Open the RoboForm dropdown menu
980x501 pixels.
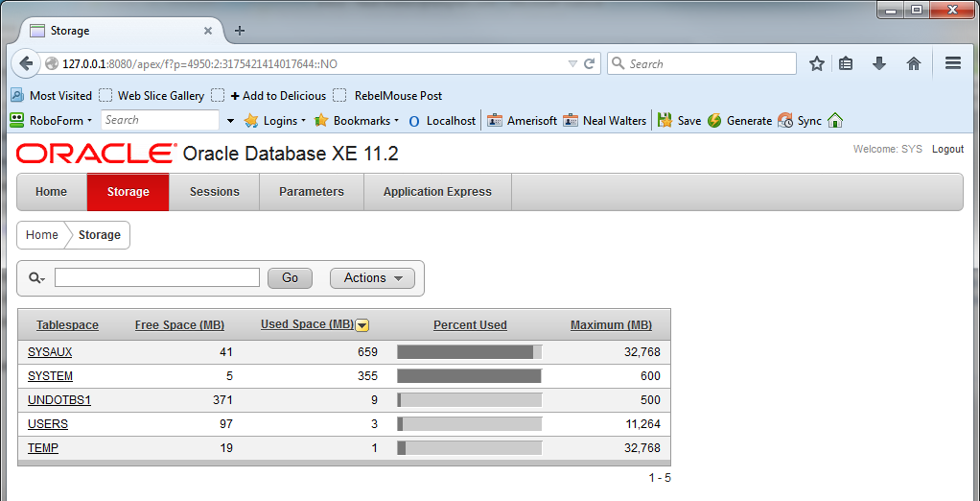point(60,121)
